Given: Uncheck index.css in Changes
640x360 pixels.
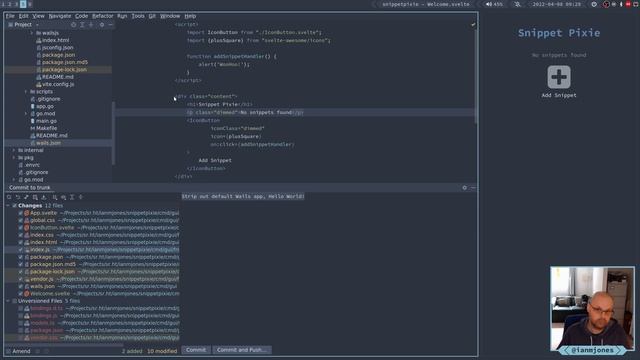Looking at the screenshot, I should 20,235.
